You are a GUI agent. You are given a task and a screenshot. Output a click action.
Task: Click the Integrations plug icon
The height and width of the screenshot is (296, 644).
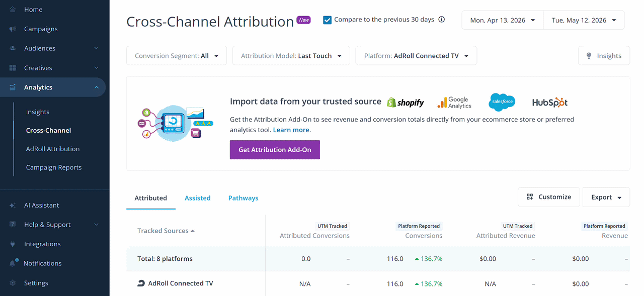[x=13, y=244]
